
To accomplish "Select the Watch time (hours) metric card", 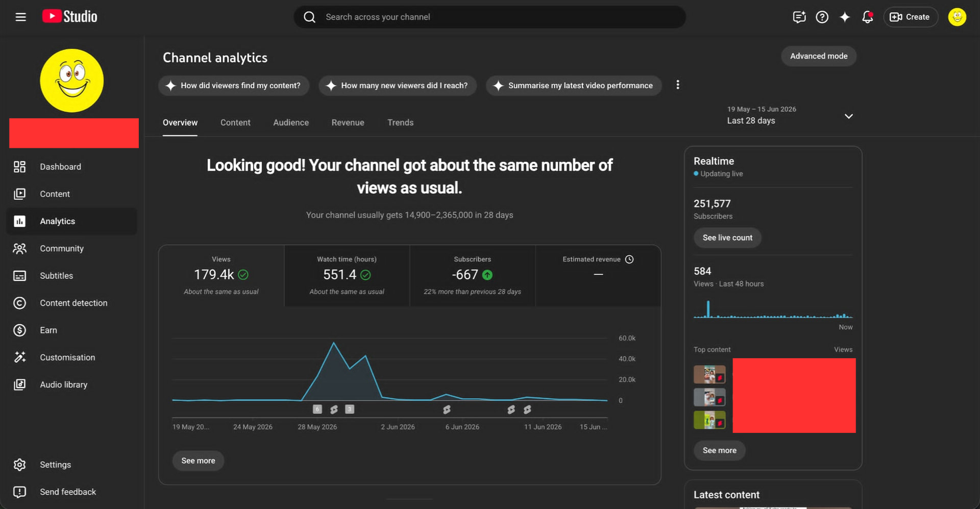I will point(347,276).
